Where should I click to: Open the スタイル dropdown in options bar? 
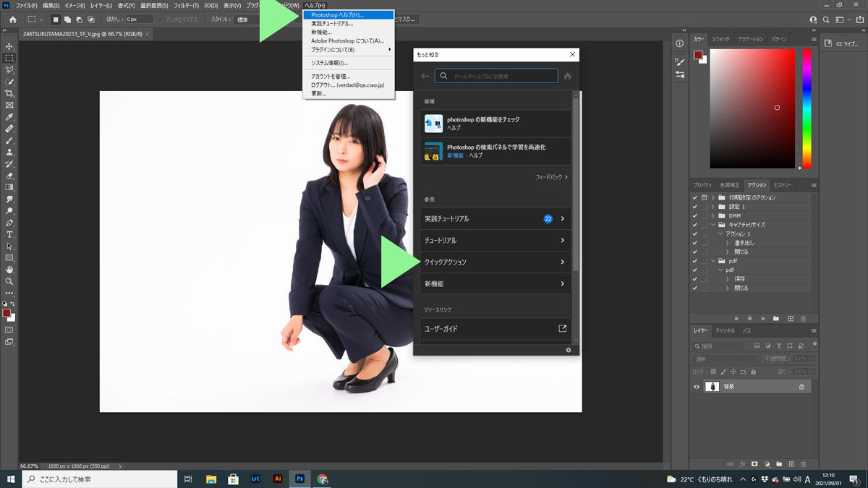click(x=246, y=20)
